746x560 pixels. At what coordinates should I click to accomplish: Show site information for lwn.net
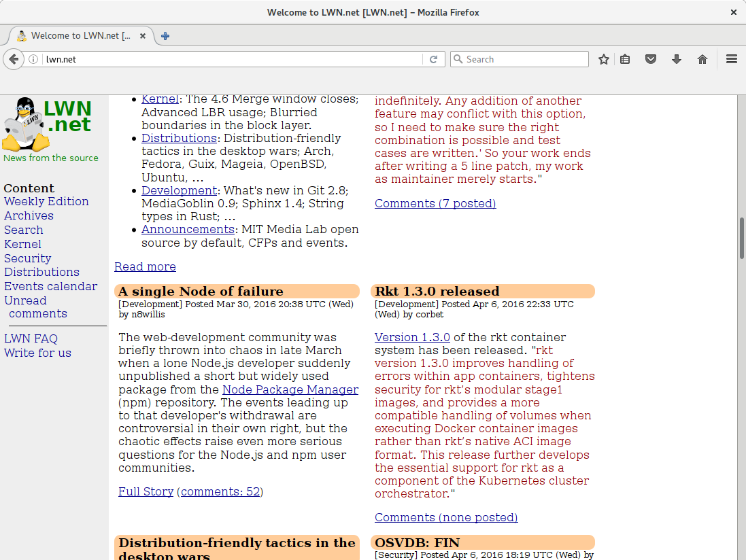(x=33, y=59)
